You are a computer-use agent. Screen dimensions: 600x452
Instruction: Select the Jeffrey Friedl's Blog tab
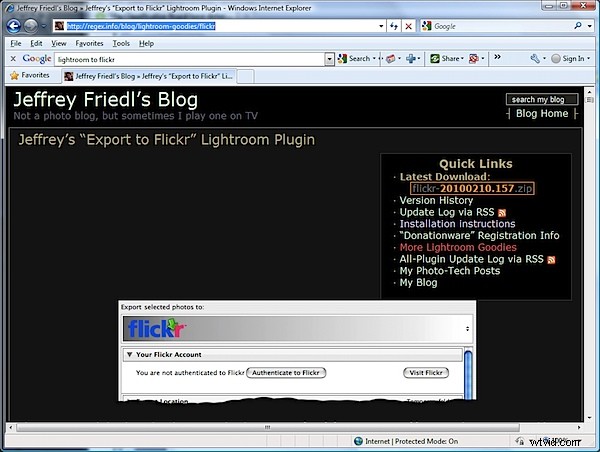(149, 76)
